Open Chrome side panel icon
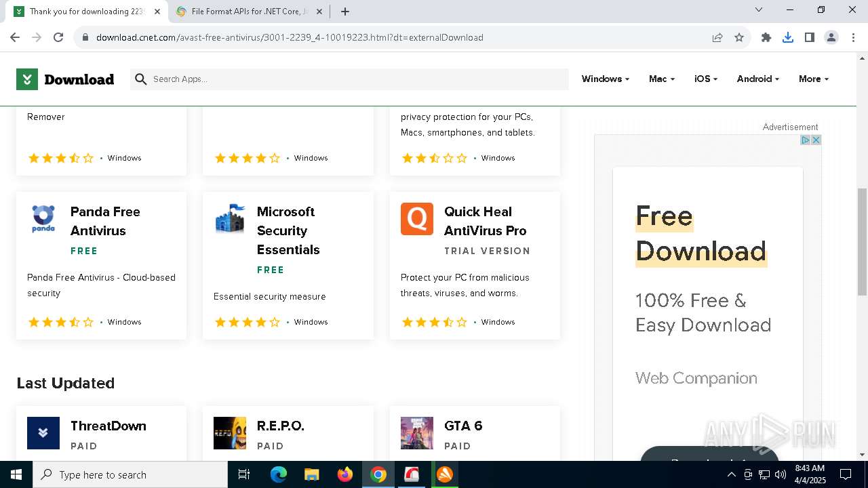868x488 pixels. [810, 37]
